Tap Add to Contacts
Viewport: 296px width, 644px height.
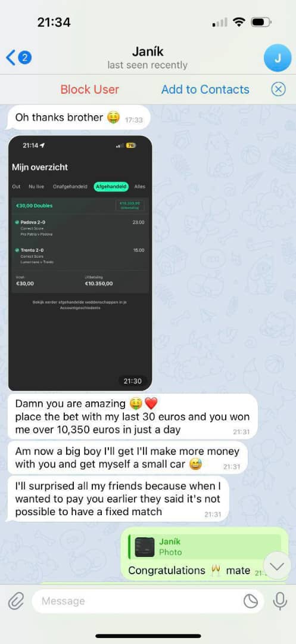(205, 89)
